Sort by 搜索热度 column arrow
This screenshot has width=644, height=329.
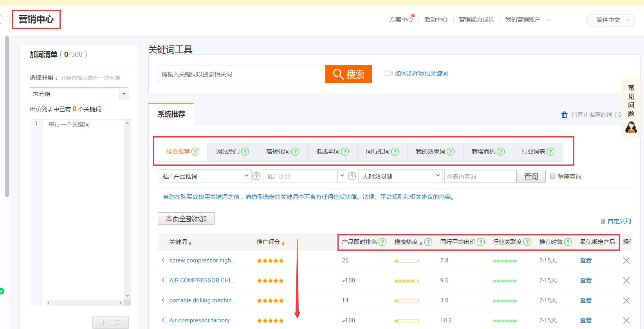click(421, 244)
